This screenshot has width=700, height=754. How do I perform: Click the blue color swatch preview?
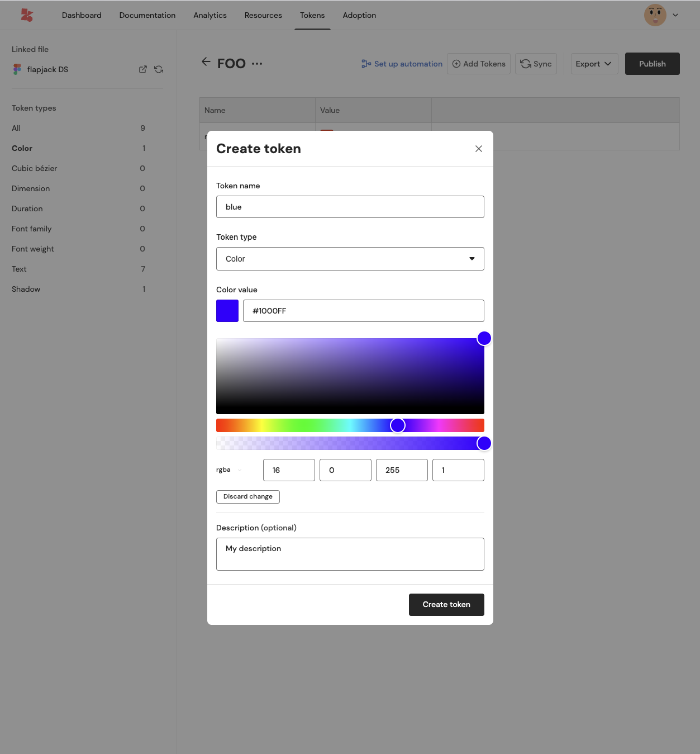227,311
